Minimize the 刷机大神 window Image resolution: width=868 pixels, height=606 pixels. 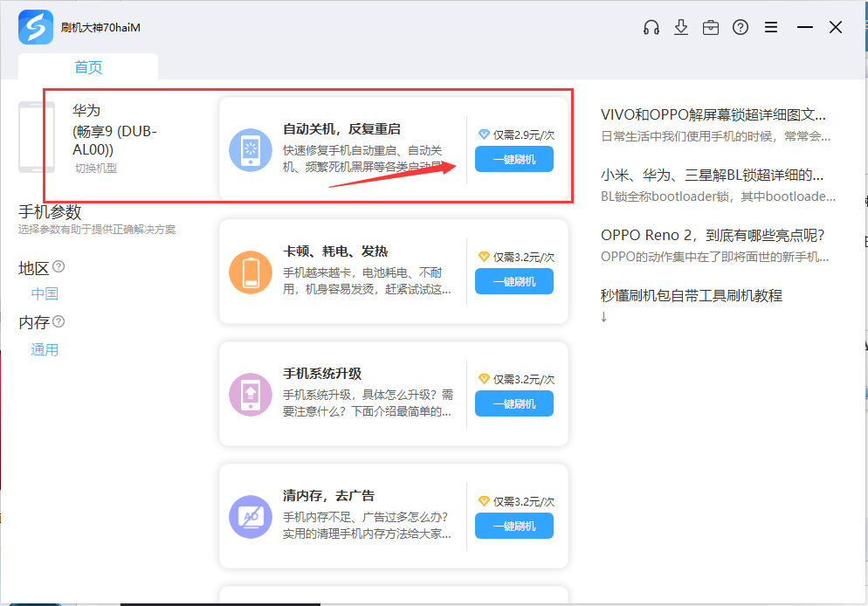tap(805, 27)
